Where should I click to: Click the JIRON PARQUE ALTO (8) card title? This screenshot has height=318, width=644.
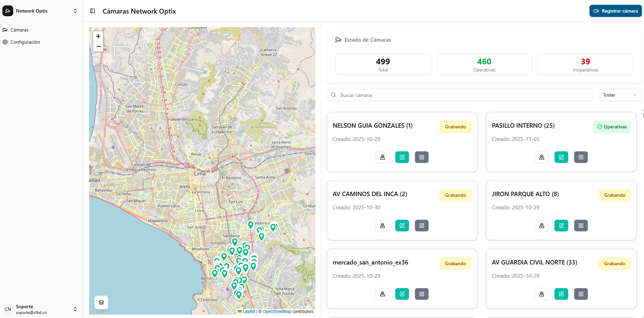[x=525, y=194]
